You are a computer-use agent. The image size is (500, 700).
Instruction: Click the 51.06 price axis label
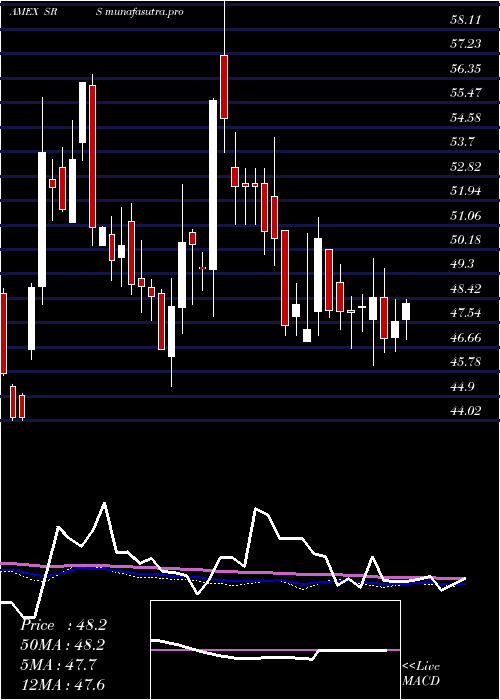(x=466, y=216)
